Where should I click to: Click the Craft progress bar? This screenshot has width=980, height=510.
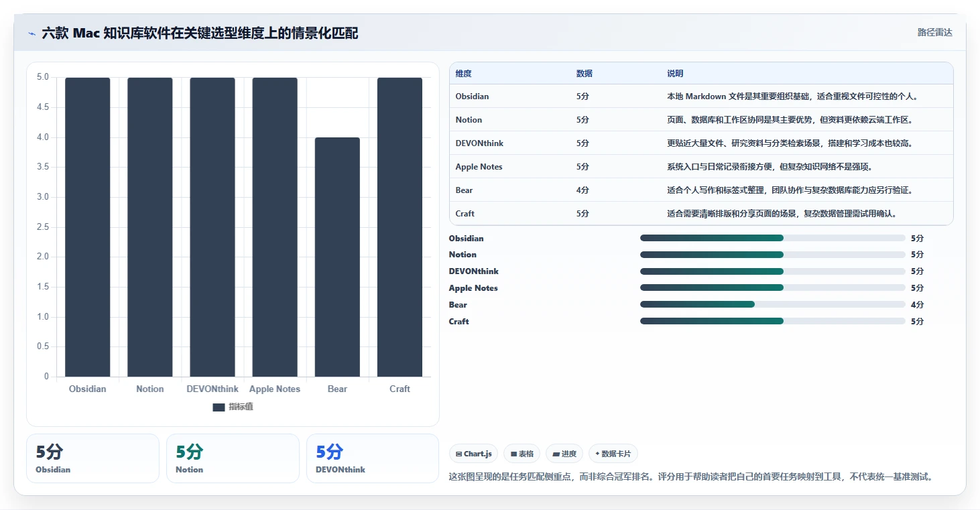coord(773,321)
